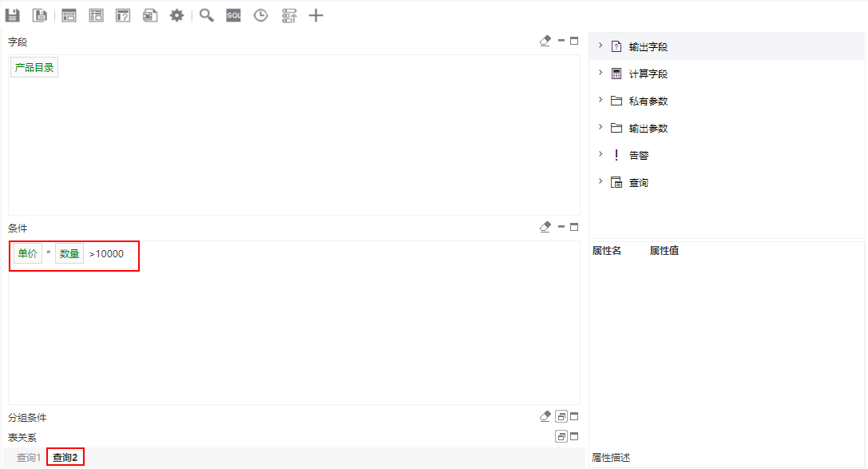Click the clock icon in toolbar
Screen dimensions: 868x469
(x=261, y=15)
